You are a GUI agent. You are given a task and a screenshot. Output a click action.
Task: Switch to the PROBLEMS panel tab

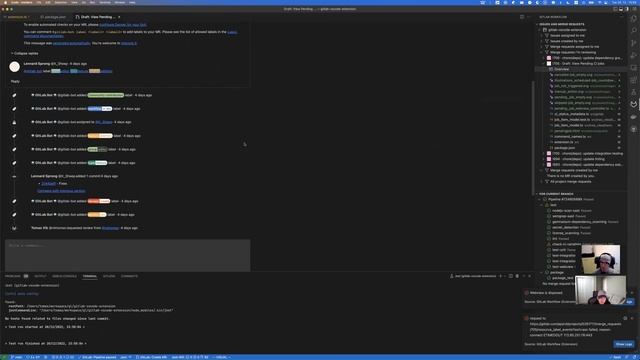[x=13, y=276]
